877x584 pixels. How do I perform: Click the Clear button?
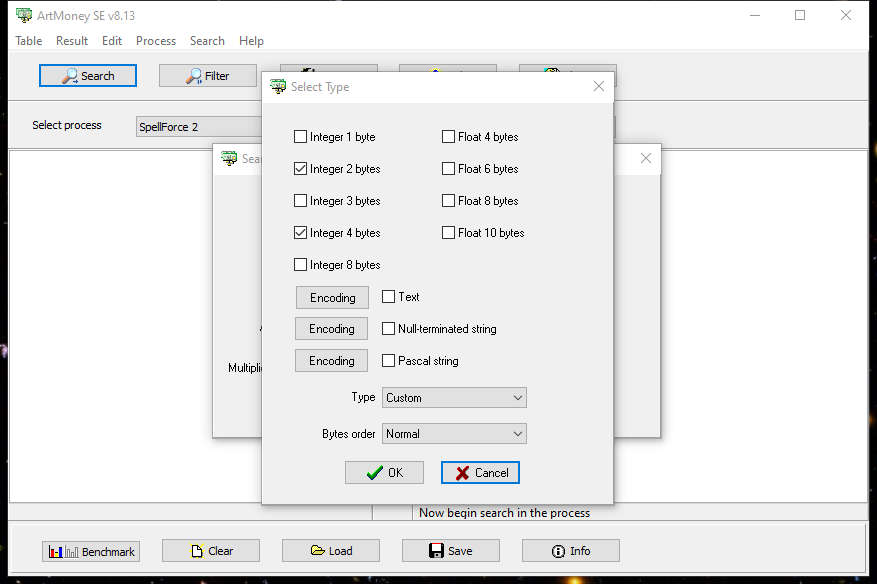click(x=211, y=551)
